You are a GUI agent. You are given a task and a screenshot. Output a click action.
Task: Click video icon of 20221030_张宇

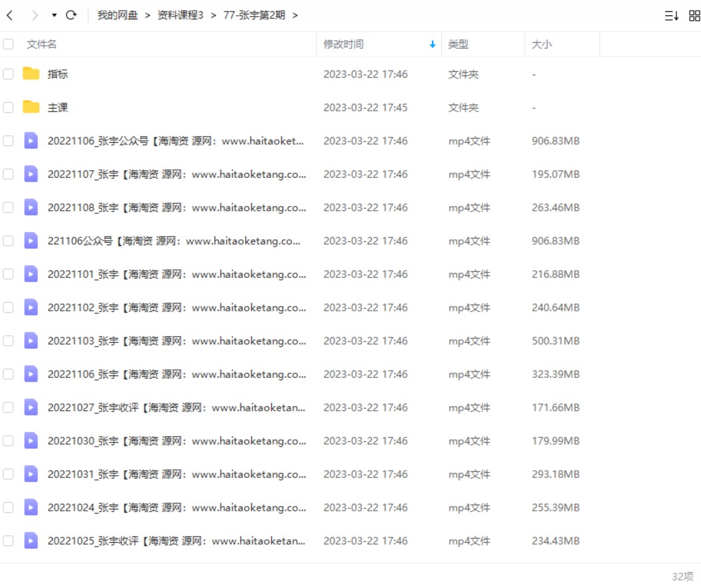pyautogui.click(x=31, y=441)
